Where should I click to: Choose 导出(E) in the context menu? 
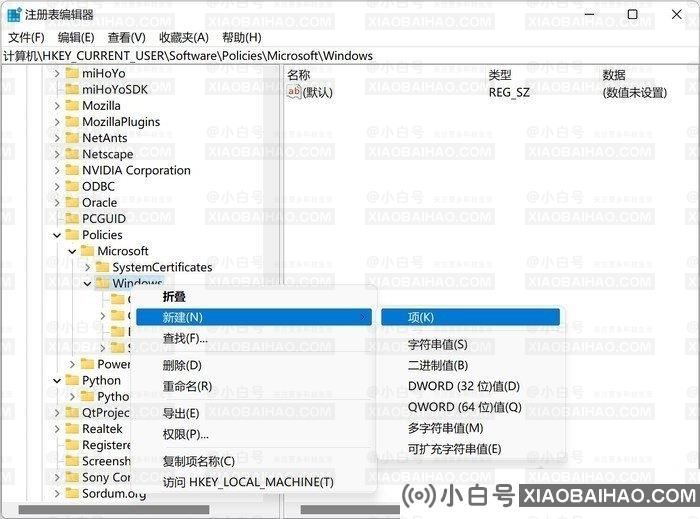(x=254, y=413)
